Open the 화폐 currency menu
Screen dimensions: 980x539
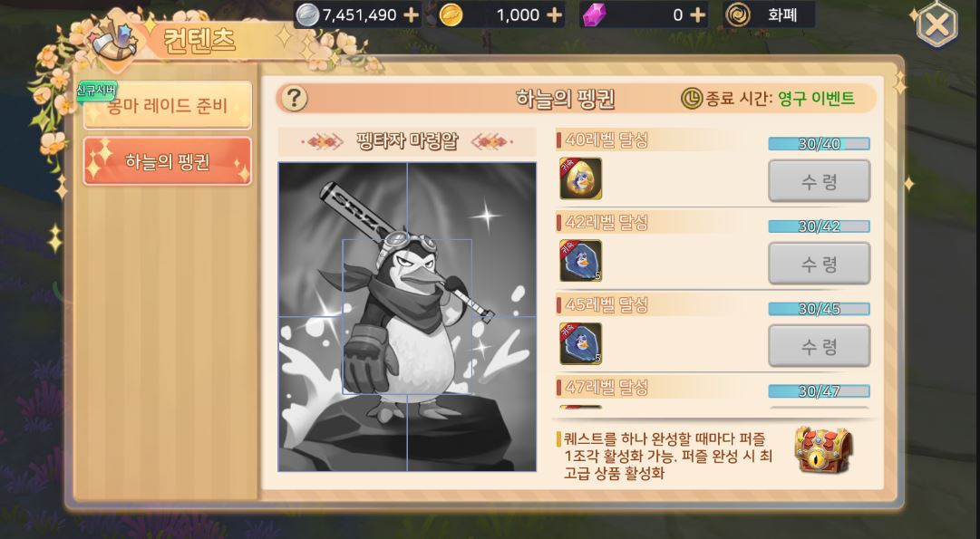[770, 15]
